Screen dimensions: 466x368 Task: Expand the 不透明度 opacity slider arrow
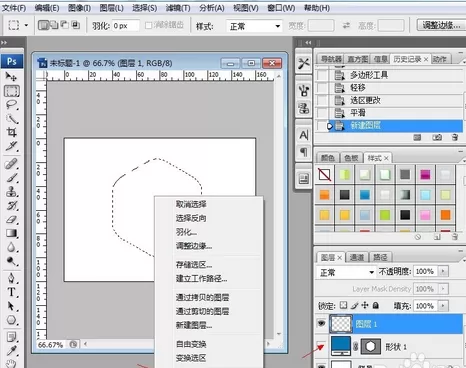(443, 271)
